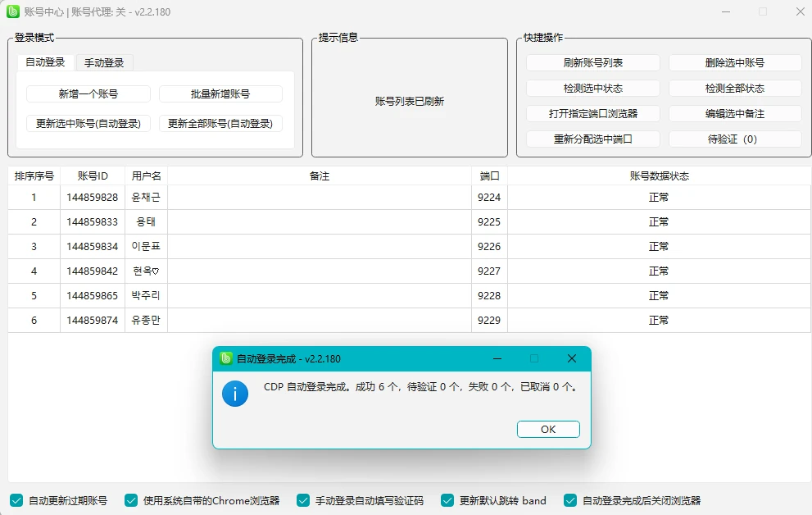Click username 이문표 cell
Viewport: 812px width, 515px height.
(146, 247)
